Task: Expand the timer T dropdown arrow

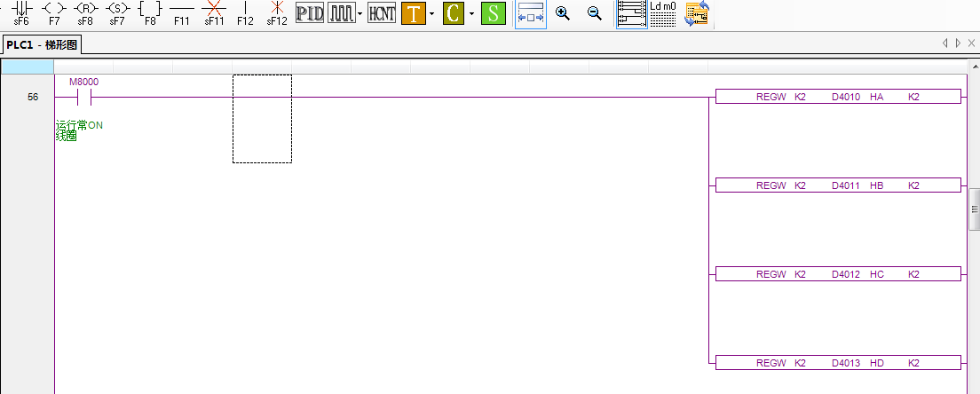Action: [431, 13]
